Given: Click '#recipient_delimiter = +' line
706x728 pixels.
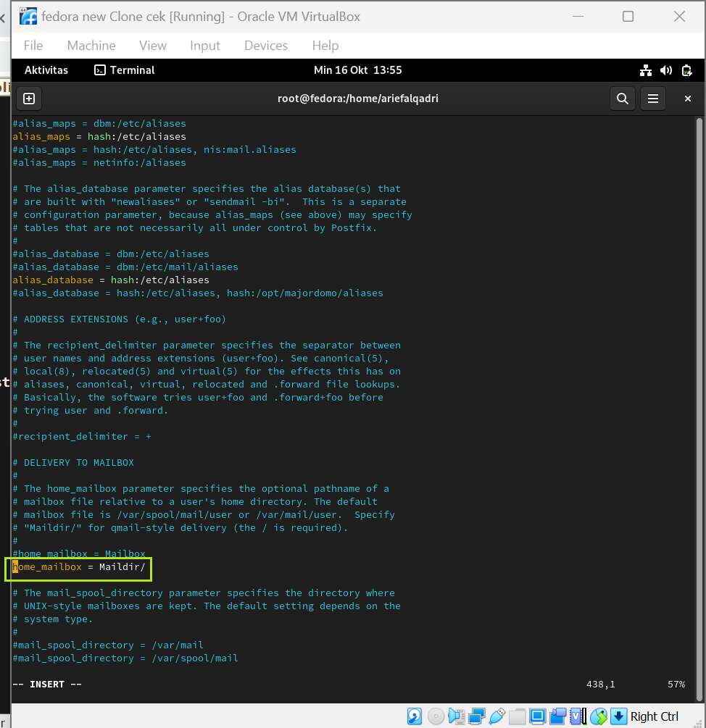Looking at the screenshot, I should [82, 436].
